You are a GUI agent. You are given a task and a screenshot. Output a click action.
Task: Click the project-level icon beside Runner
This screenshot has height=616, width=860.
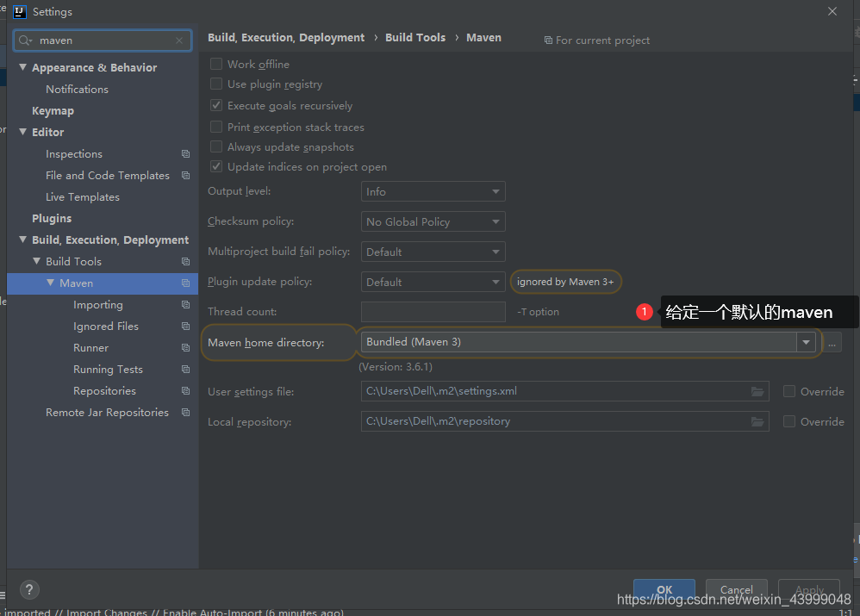186,348
